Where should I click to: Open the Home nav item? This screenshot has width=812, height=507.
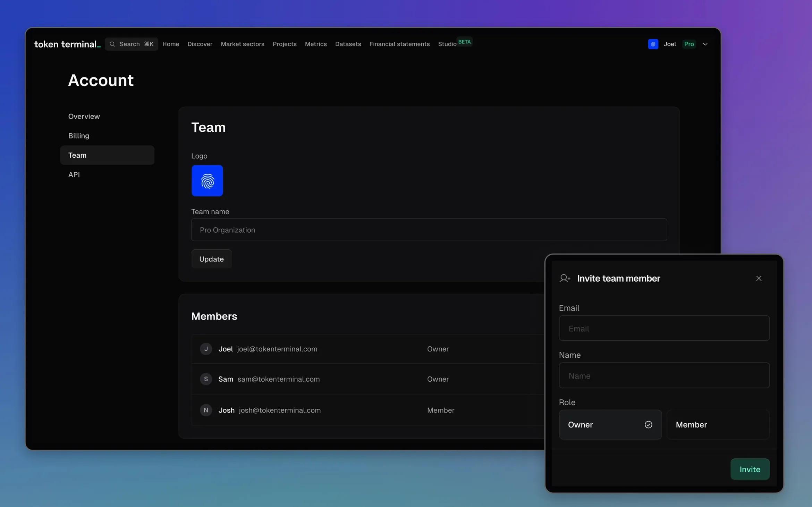click(171, 44)
